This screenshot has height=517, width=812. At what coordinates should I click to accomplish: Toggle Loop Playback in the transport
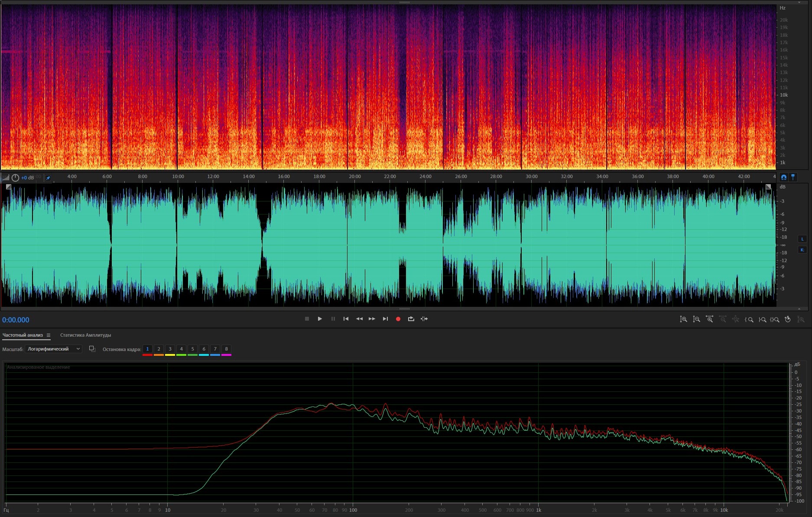pos(411,319)
